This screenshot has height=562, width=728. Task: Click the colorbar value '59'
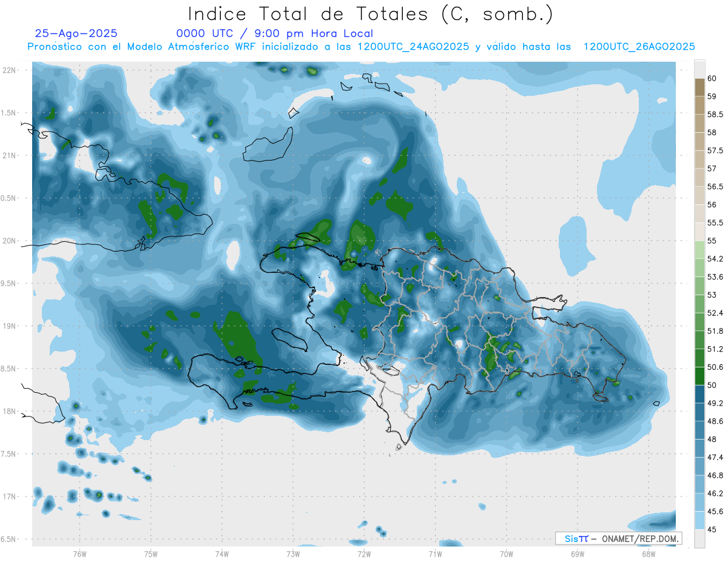click(712, 96)
